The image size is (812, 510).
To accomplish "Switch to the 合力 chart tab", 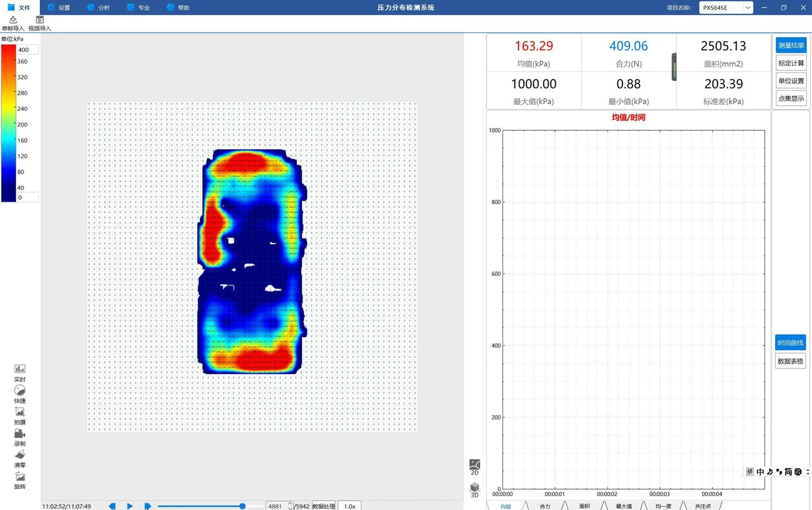I will [545, 506].
